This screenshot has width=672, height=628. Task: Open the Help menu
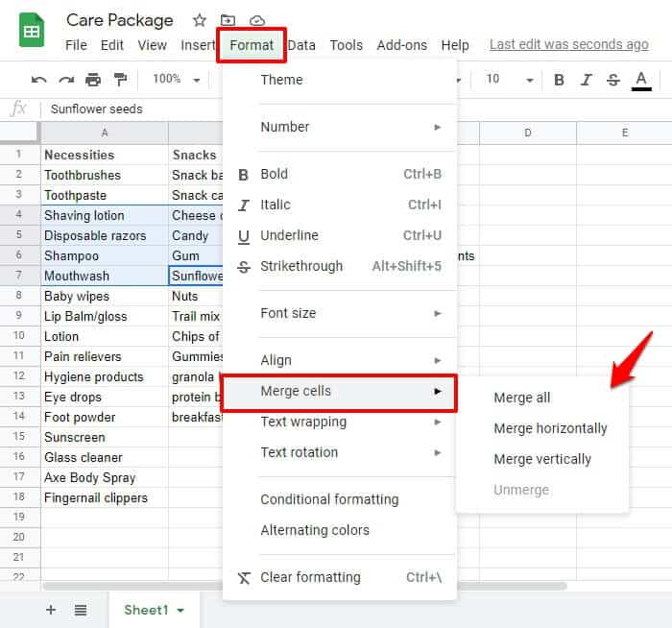455,45
